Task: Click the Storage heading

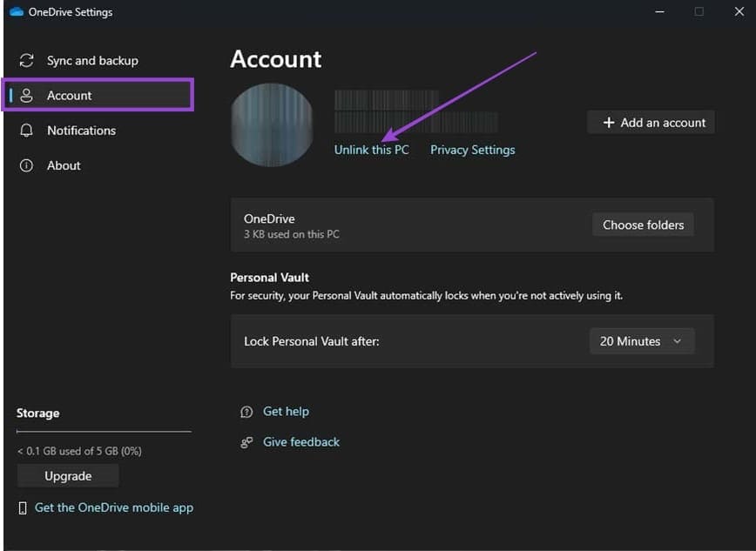Action: point(38,413)
